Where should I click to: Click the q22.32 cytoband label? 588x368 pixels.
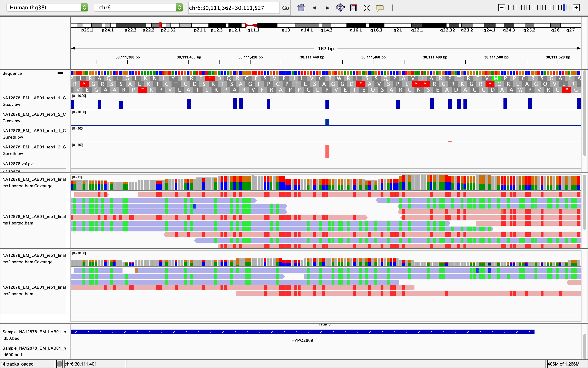(447, 30)
